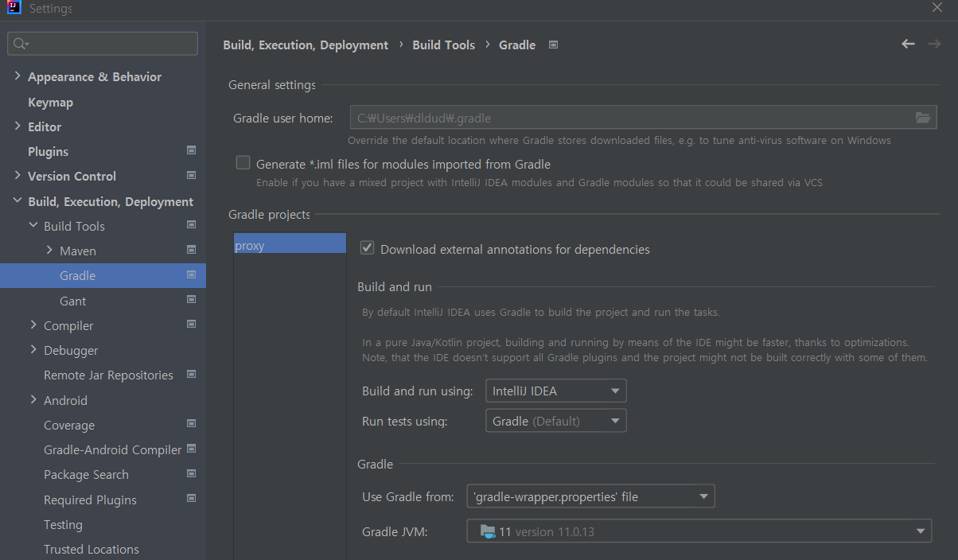
Task: Expand the Editor settings section
Action: tap(18, 126)
